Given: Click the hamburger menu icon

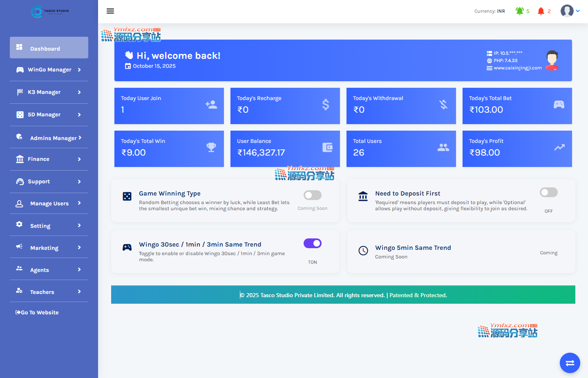Looking at the screenshot, I should 110,11.
